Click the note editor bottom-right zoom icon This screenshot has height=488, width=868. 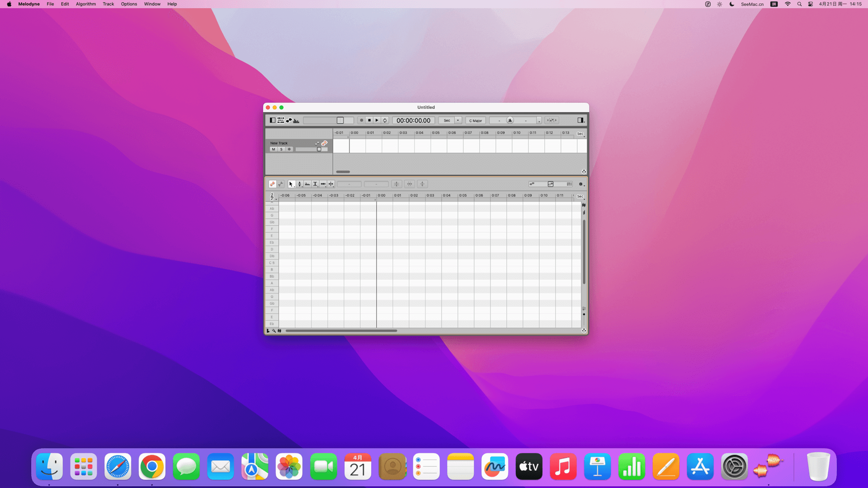coord(584,331)
